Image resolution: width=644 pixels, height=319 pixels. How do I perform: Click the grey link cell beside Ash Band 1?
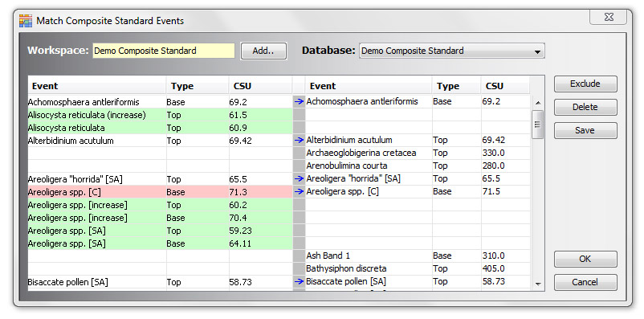tap(299, 256)
